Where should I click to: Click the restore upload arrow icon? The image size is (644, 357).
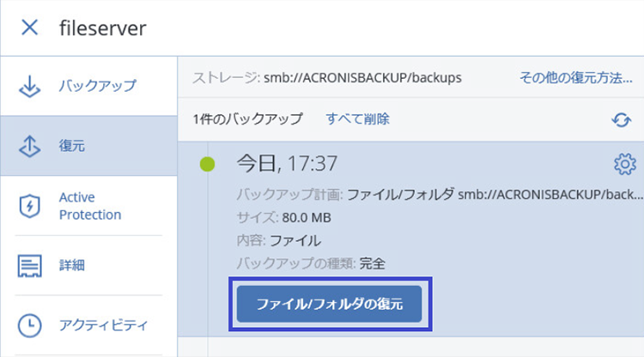click(x=30, y=146)
